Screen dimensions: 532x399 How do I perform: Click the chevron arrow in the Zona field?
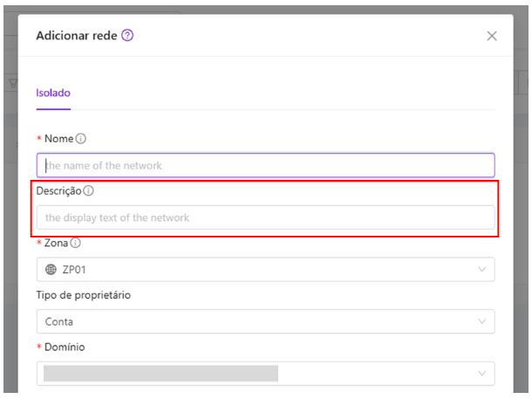click(481, 270)
